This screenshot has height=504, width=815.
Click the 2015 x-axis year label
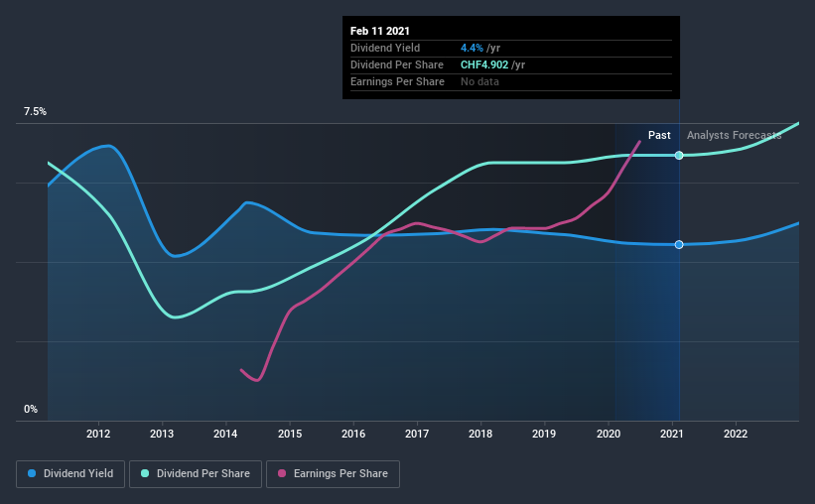[290, 434]
